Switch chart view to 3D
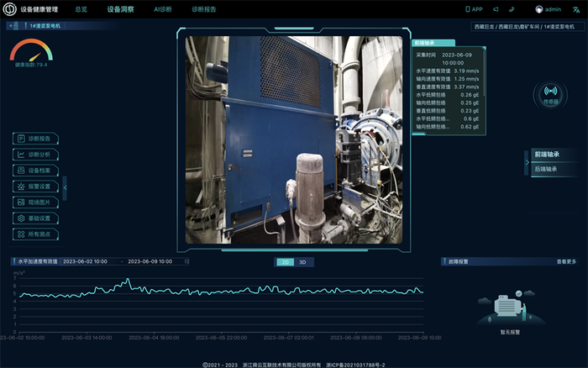This screenshot has width=588, height=368. [302, 262]
